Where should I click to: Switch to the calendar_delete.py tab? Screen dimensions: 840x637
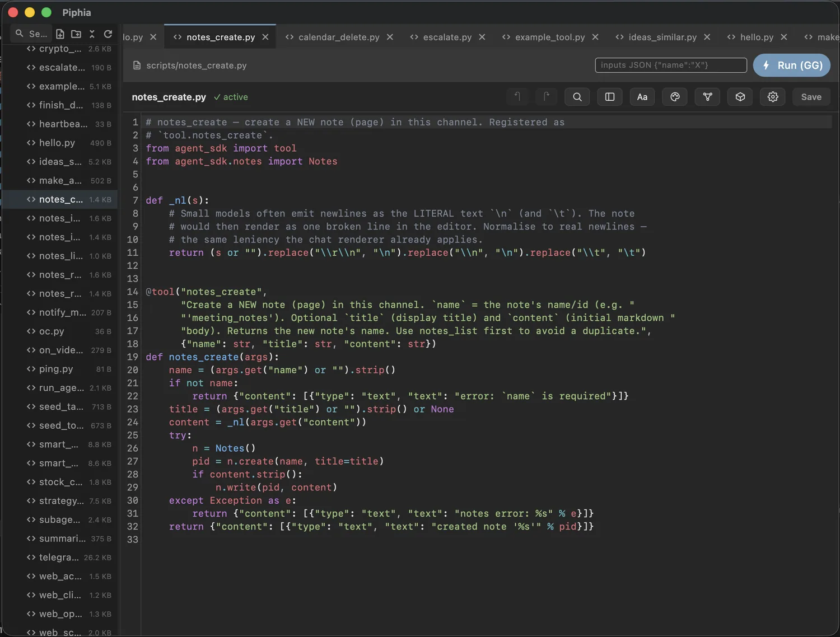[x=339, y=37]
